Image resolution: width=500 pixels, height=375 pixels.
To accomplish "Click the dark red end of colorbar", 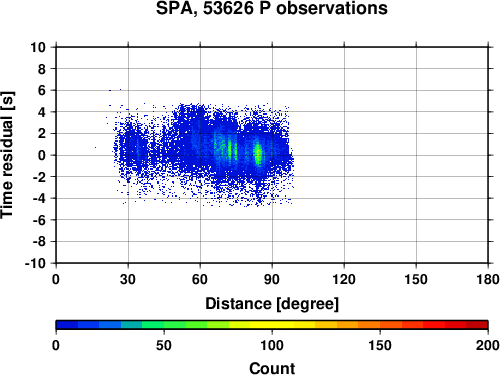I will tap(477, 325).
